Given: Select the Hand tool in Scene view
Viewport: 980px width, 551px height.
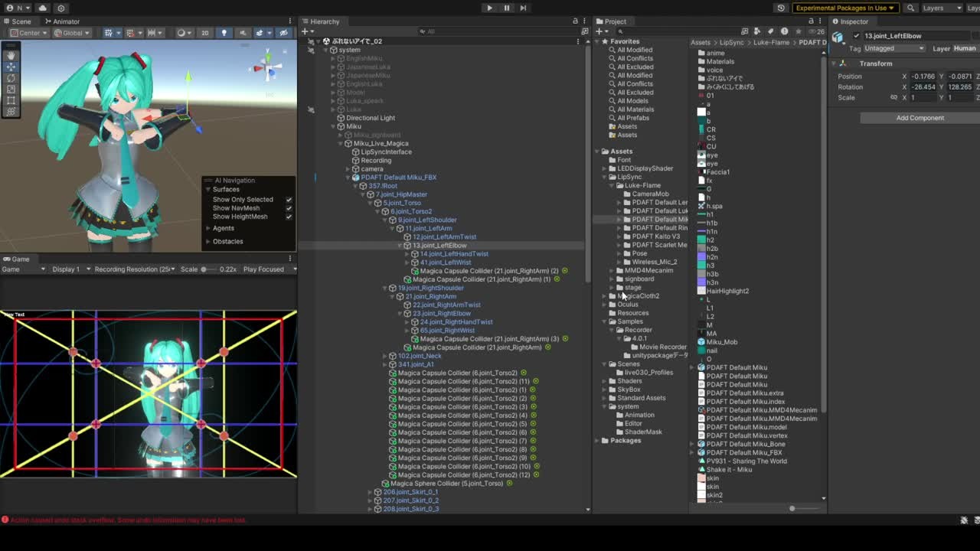Looking at the screenshot, I should click(x=11, y=55).
